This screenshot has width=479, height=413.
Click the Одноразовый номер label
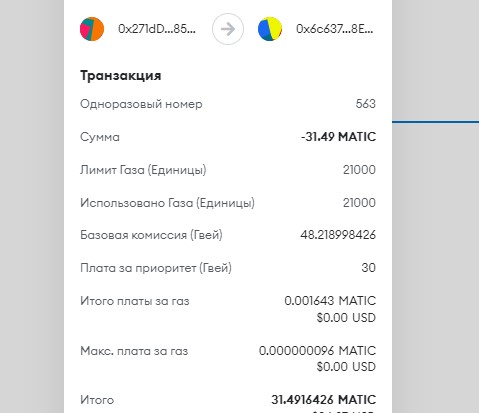pos(141,104)
